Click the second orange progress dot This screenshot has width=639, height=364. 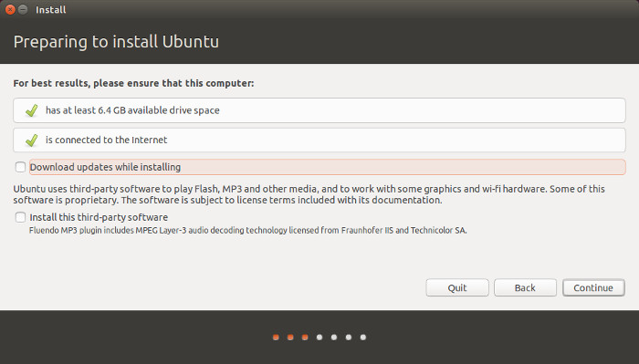(x=290, y=338)
